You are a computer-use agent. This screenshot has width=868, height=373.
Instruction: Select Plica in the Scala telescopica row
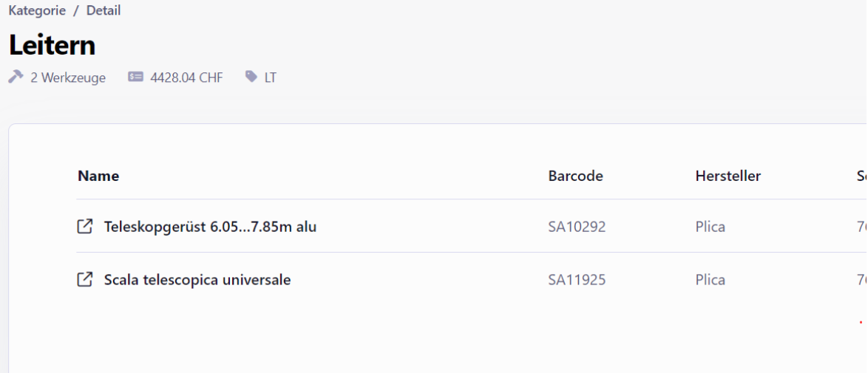click(x=711, y=281)
